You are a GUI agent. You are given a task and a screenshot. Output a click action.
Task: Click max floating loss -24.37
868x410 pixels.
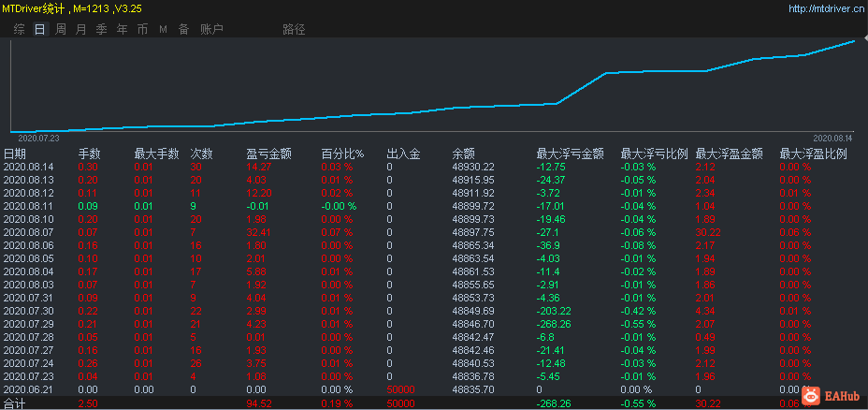(551, 180)
